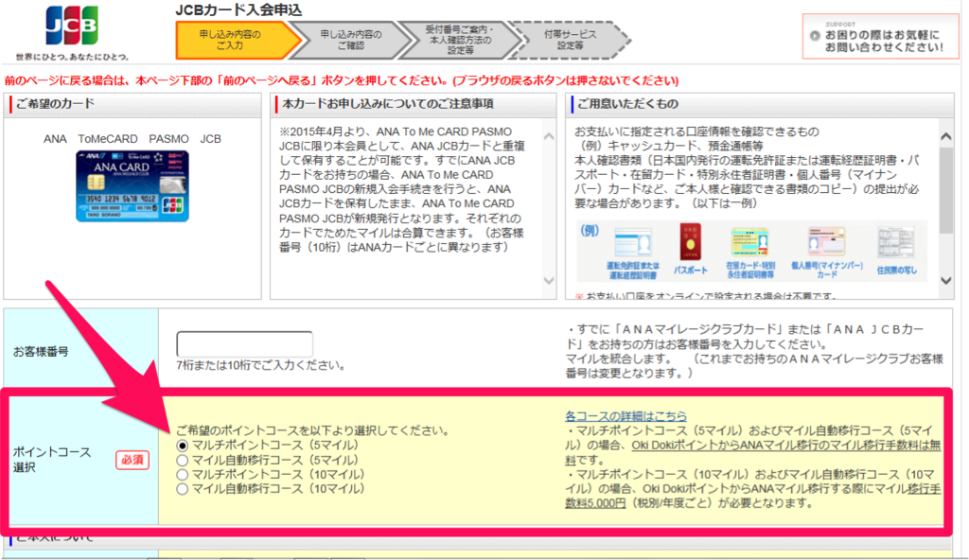Screen dimensions: 969x560
Task: Select step 付帯サービス設定等
Action: point(570,40)
